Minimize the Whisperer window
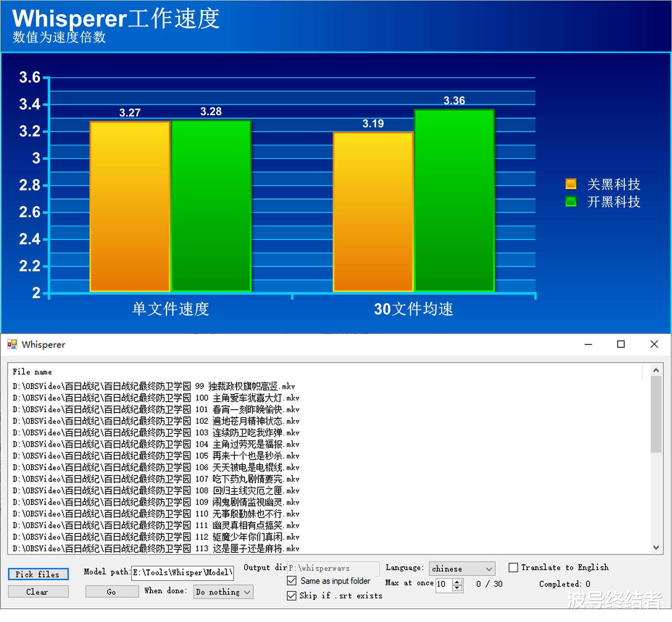The image size is (672, 622). point(588,344)
